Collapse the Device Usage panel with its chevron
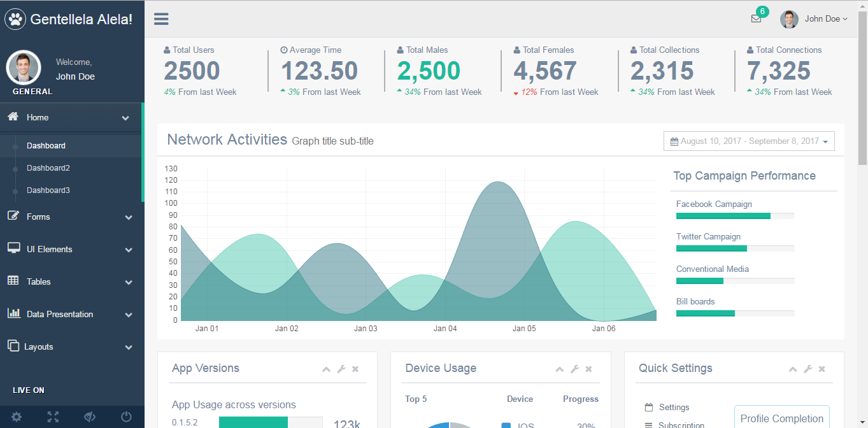This screenshot has width=868, height=428. tap(560, 369)
